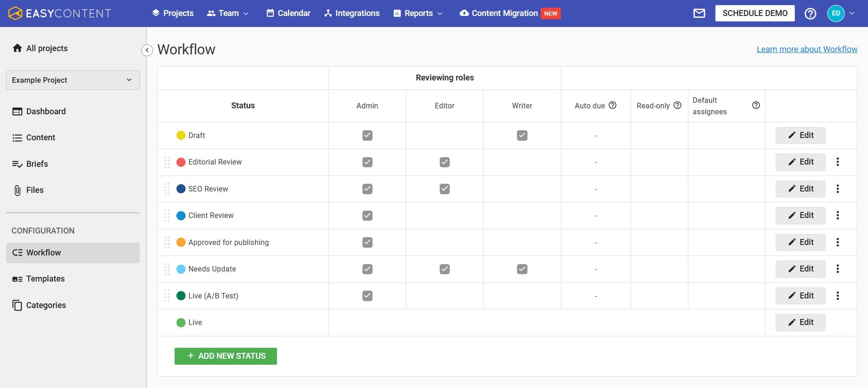Screen dimensions: 868x388
Task: Open three-dot menu for Needs Update
Action: pos(837,269)
